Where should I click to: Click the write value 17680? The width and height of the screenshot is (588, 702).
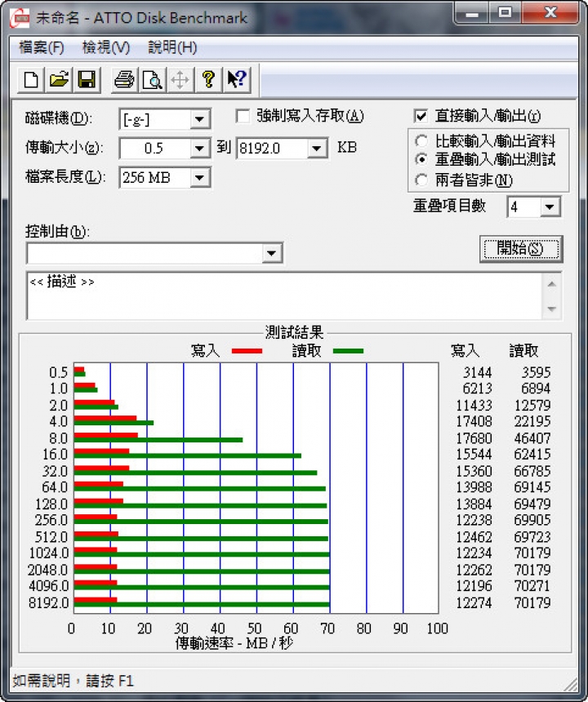tap(474, 438)
